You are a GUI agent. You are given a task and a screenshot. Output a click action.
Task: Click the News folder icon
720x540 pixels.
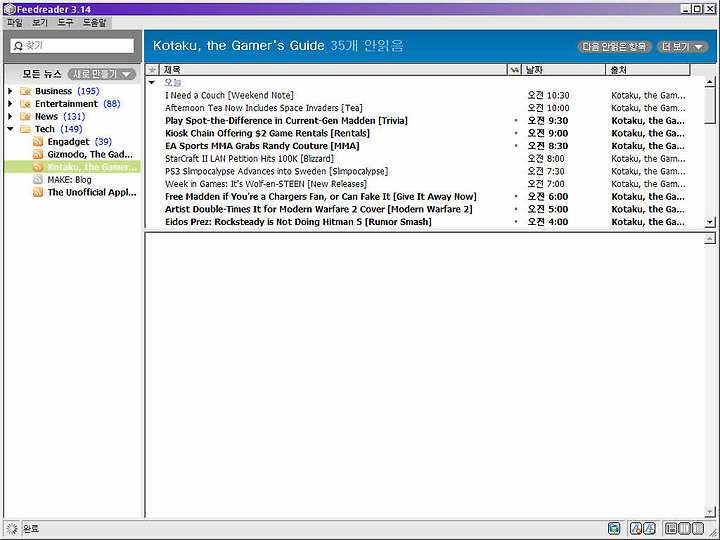(x=25, y=117)
